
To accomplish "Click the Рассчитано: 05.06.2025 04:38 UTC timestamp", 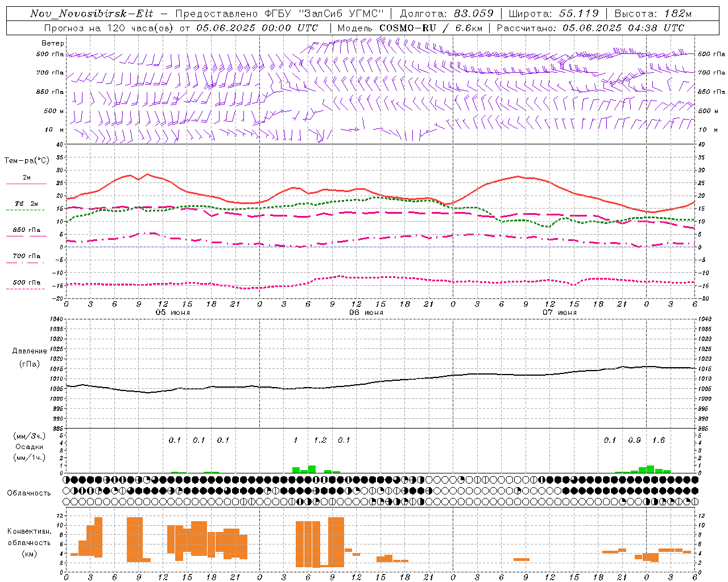I will (x=590, y=28).
